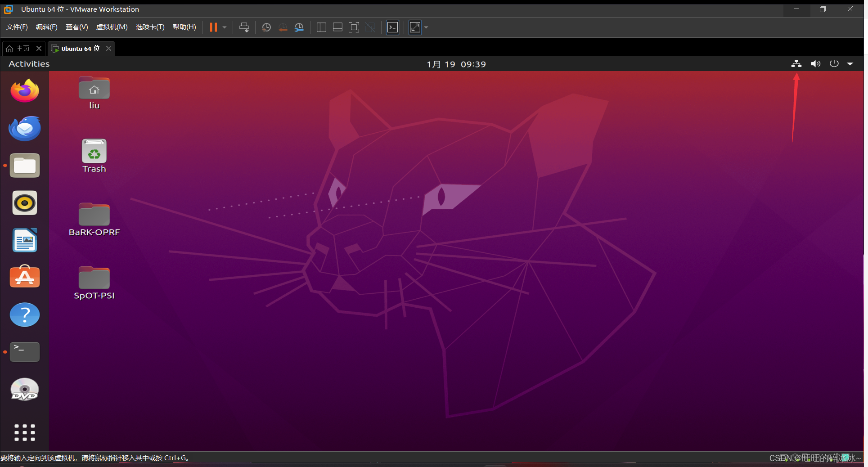868x467 pixels.
Task: Pause the virtual machine
Action: [x=213, y=27]
